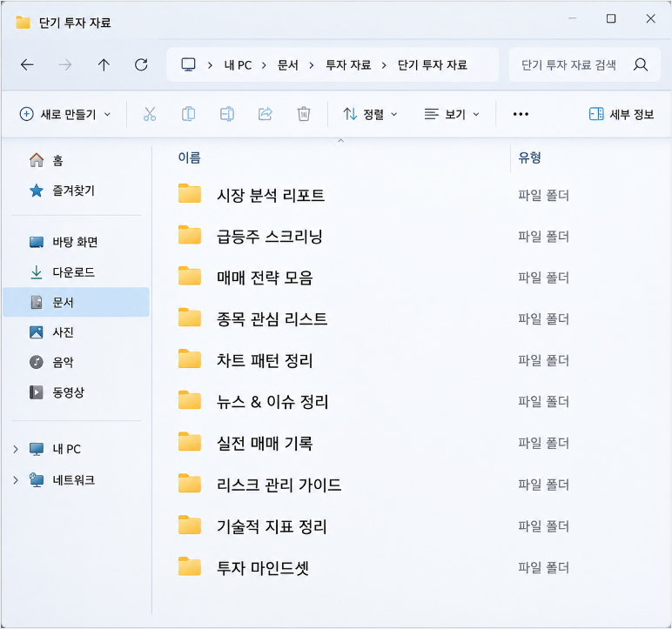Screen dimensions: 672x629
Task: Share item using the share icon
Action: [x=265, y=114]
